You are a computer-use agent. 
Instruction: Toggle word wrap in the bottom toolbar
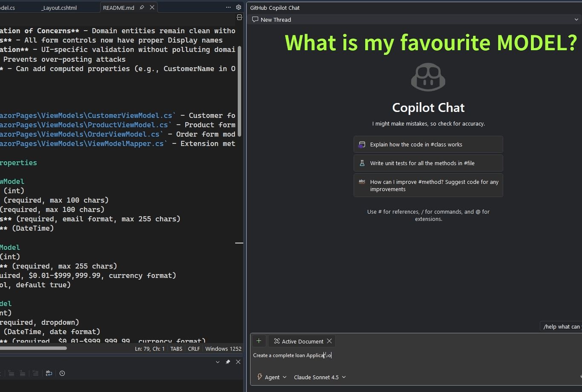point(49,373)
